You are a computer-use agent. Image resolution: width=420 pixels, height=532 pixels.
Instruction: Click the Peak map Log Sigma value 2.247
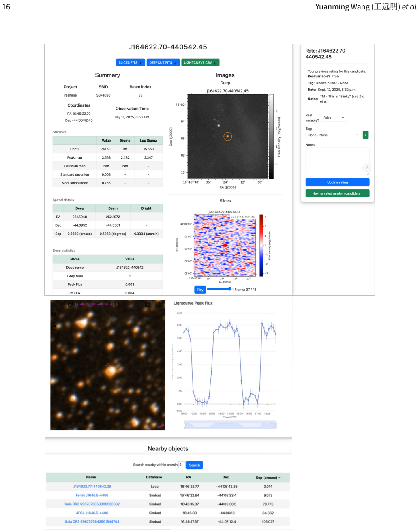pos(148,158)
